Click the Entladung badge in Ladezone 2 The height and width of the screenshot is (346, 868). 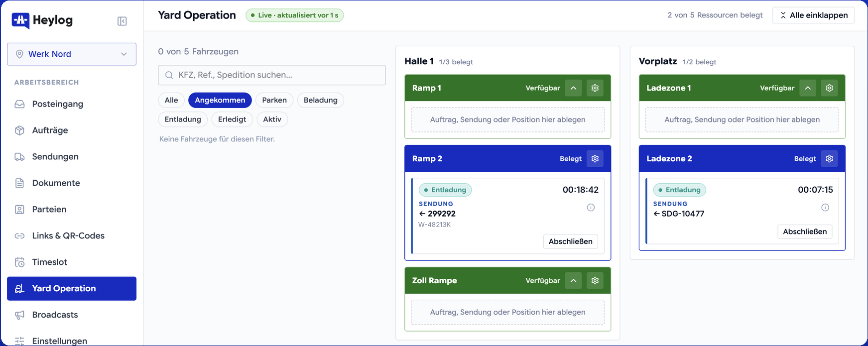pos(680,190)
